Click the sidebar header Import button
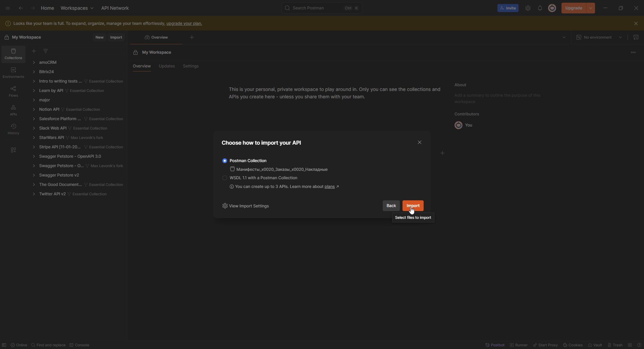Image resolution: width=644 pixels, height=349 pixels. point(116,37)
